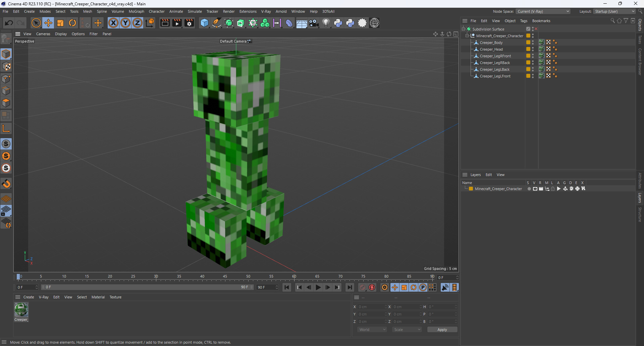Screen dimensions: 644x346
Task: Click Creeper_Body layer color swatch
Action: coord(528,43)
